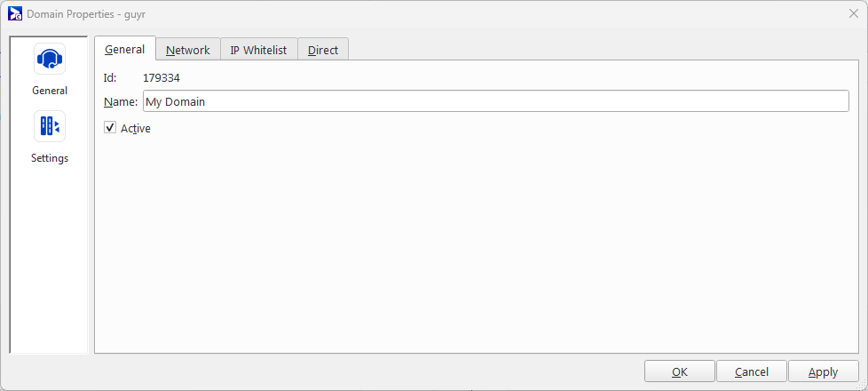Viewport: 868px width, 391px height.
Task: Click the Id label text
Action: pos(110,78)
